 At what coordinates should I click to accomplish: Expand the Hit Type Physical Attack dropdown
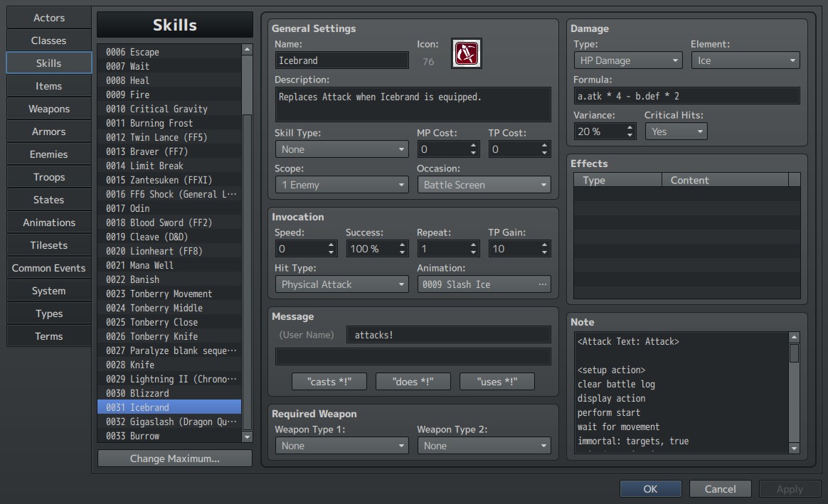[341, 284]
